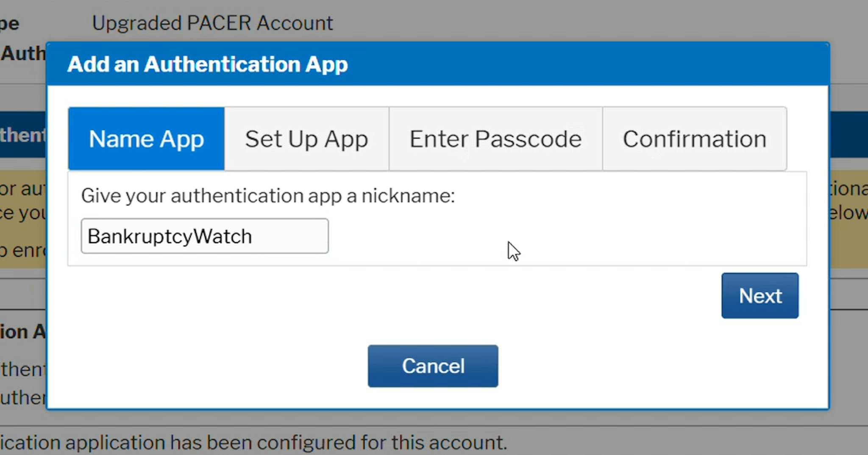Place cursor in the authentication app nickname box
The image size is (868, 455).
205,236
